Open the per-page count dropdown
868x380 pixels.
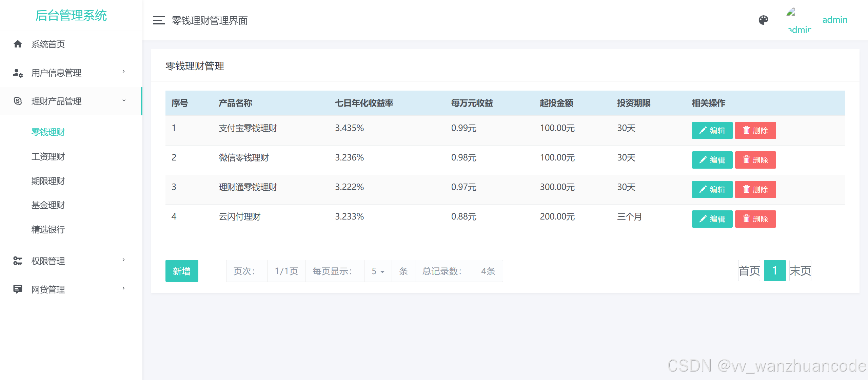click(x=378, y=271)
